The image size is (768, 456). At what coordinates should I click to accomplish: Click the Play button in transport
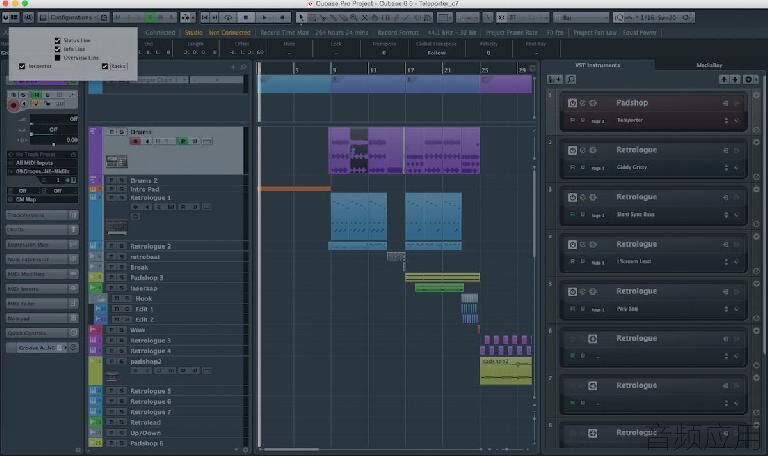(264, 18)
